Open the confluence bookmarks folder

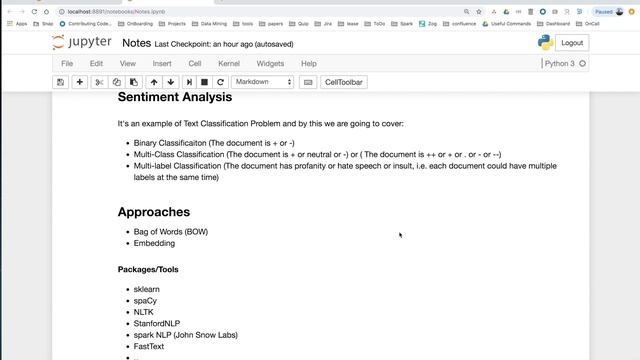click(459, 24)
